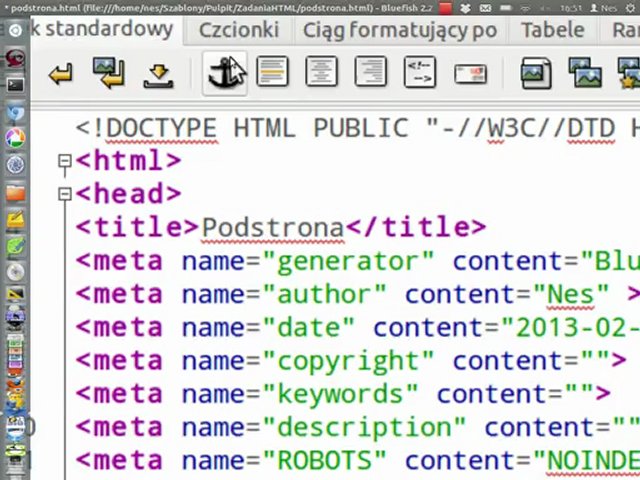Click the Dropbox indicator in the top panel
The image size is (640, 480).
(465, 8)
